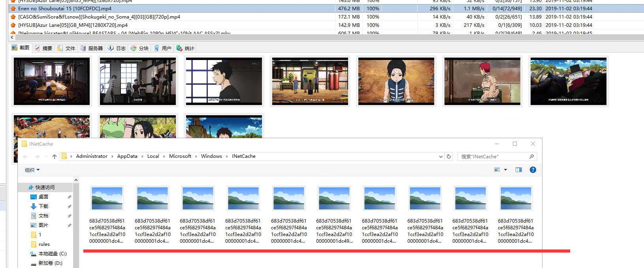Open the view options dropdown arrow
The height and width of the screenshot is (268, 644).
tap(505, 170)
